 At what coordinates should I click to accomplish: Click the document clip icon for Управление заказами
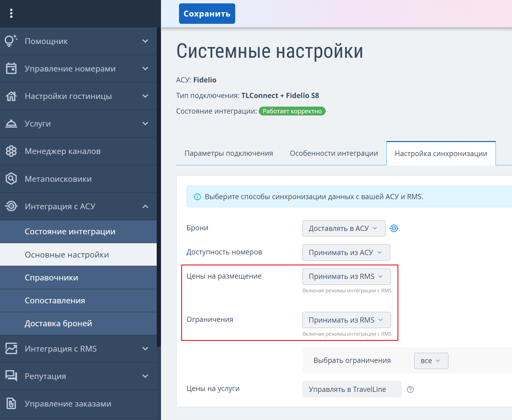tap(11, 404)
